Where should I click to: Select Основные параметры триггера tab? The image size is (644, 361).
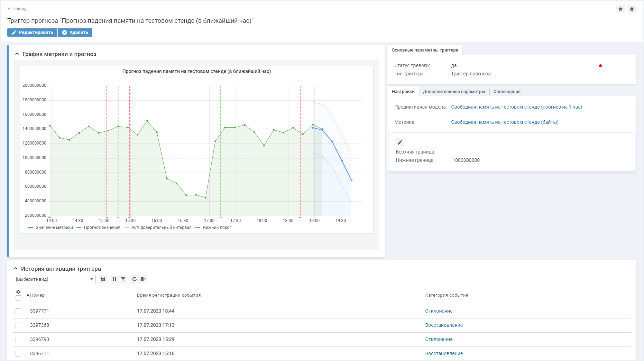click(x=425, y=50)
